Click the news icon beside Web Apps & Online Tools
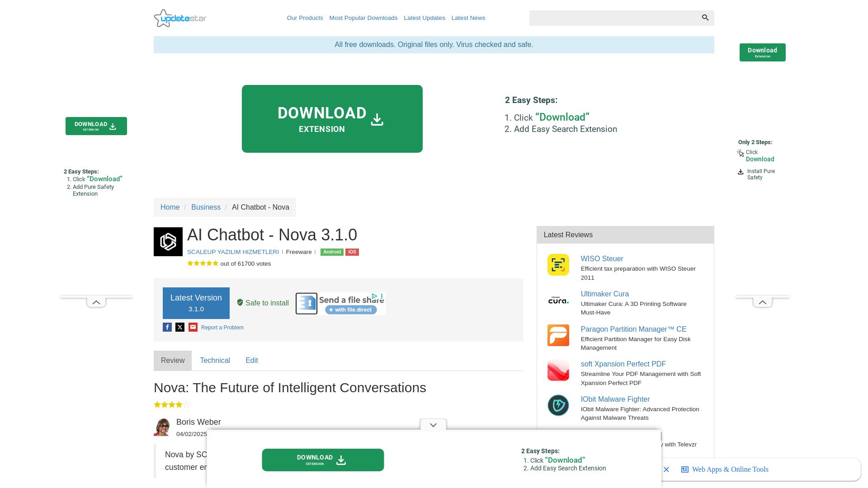This screenshot has width=868, height=488. tap(685, 469)
